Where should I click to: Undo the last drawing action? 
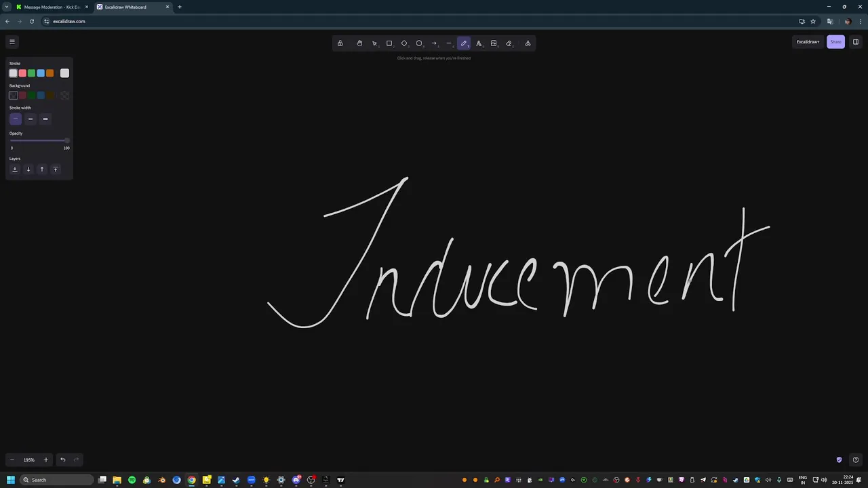tap(63, 460)
